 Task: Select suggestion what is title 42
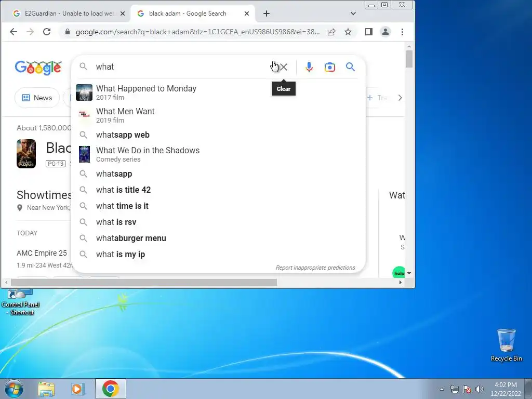(219, 190)
